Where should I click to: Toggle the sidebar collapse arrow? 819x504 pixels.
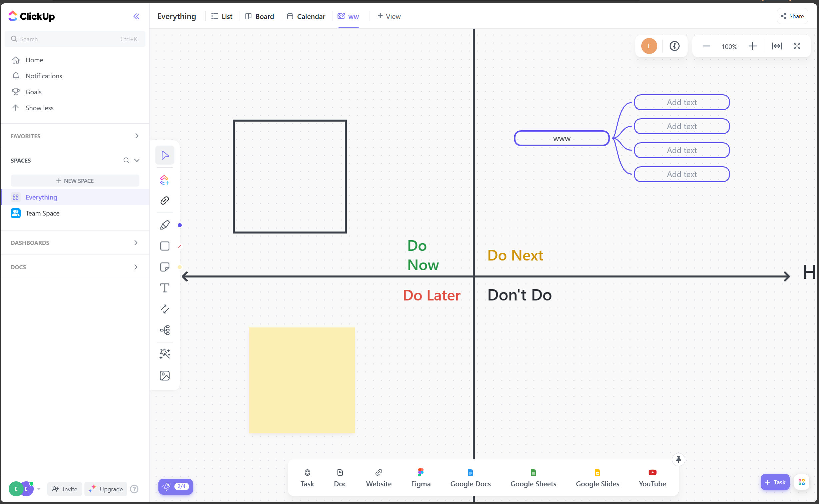136,16
